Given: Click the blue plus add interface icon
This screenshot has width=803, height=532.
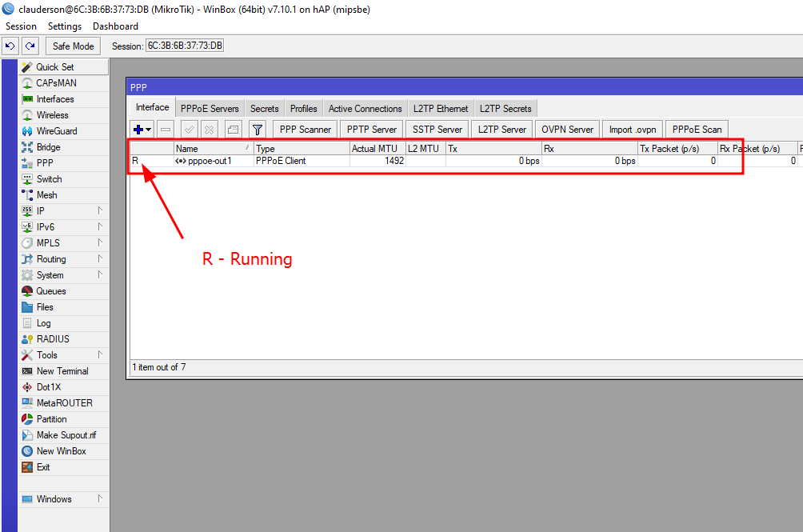Looking at the screenshot, I should tap(139, 129).
